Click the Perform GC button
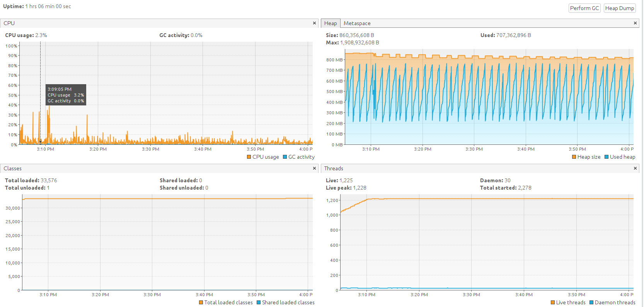The image size is (644, 307). click(584, 8)
